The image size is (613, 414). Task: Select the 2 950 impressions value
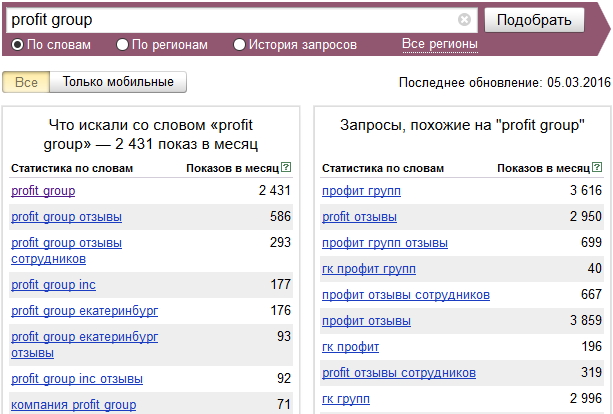pos(586,216)
